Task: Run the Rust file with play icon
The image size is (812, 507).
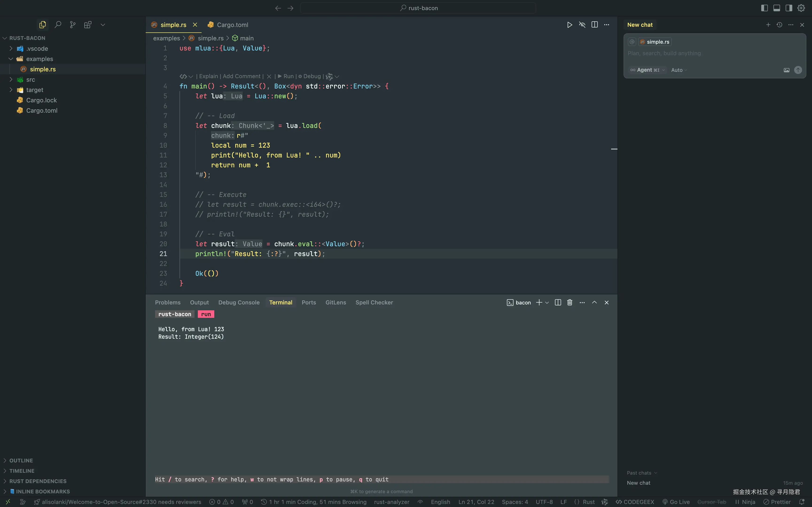Action: click(x=569, y=25)
